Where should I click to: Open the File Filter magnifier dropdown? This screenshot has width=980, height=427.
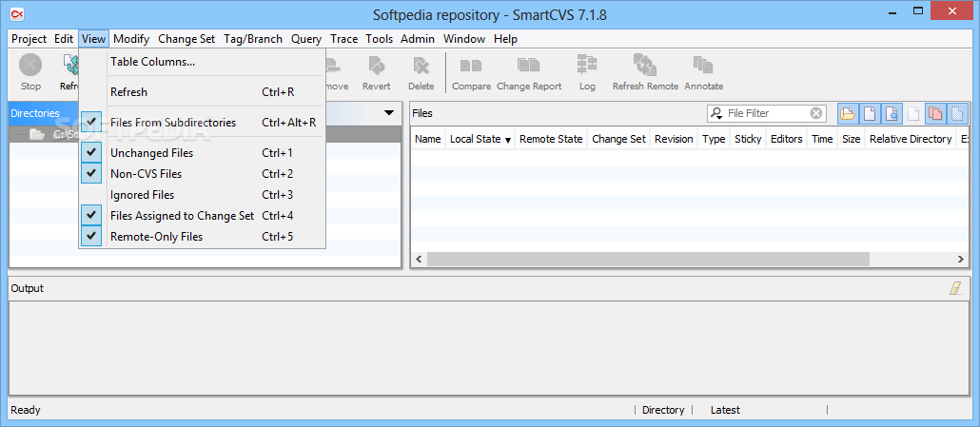click(716, 113)
